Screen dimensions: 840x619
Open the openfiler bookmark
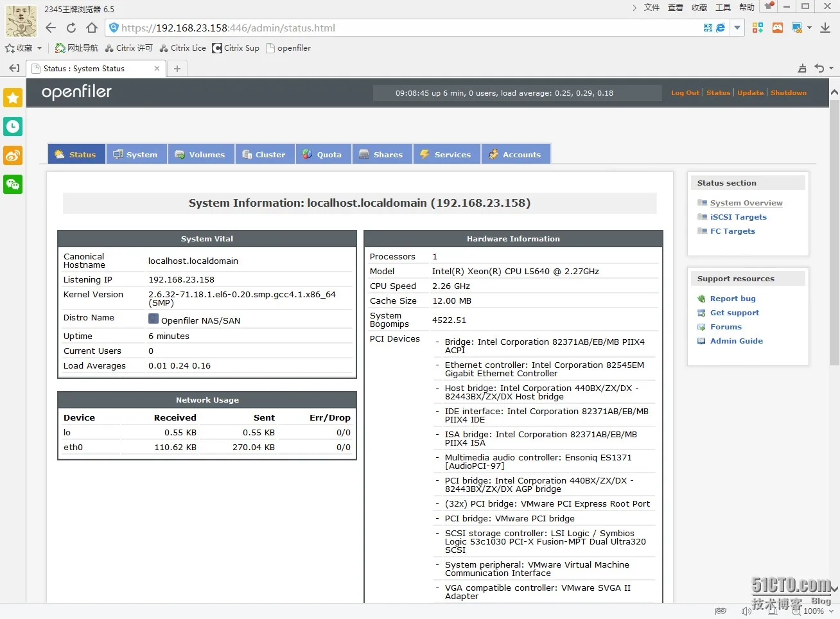point(288,48)
